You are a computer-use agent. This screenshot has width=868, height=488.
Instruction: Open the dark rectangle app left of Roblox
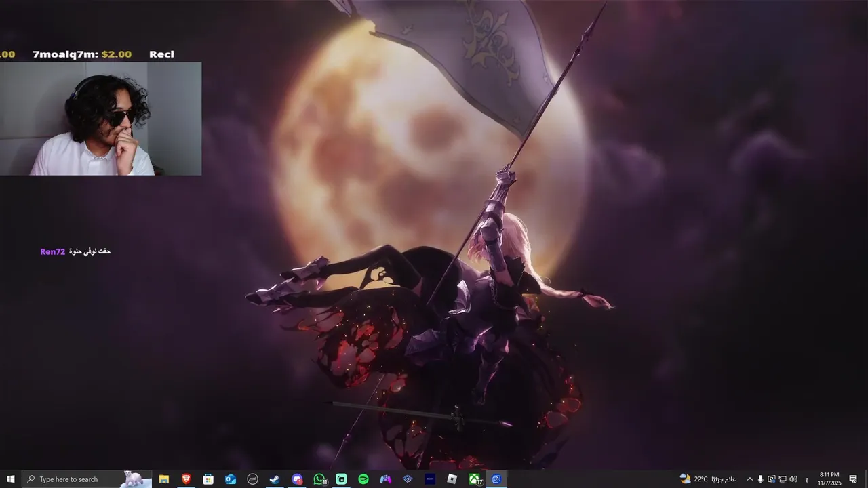coord(430,479)
